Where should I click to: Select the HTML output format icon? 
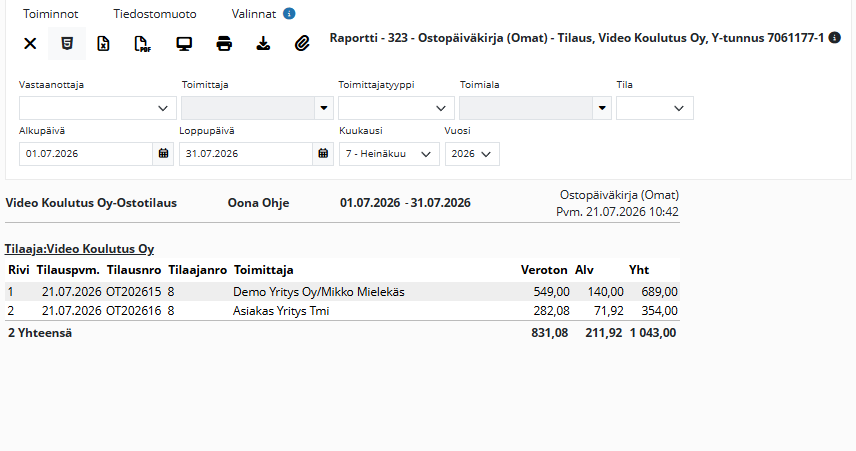67,43
